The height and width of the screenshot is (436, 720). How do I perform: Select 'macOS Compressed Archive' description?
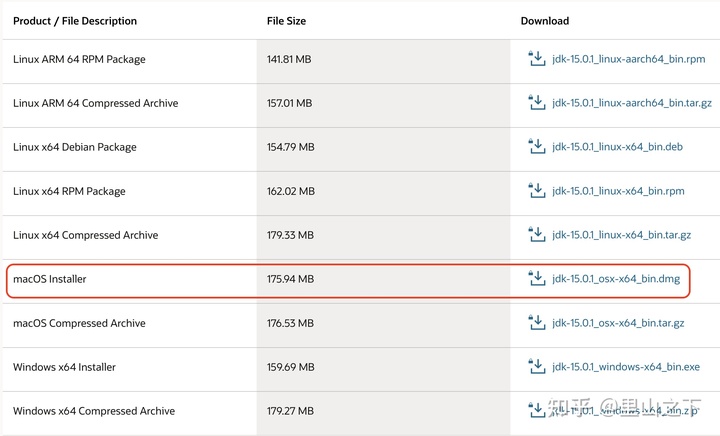79,323
